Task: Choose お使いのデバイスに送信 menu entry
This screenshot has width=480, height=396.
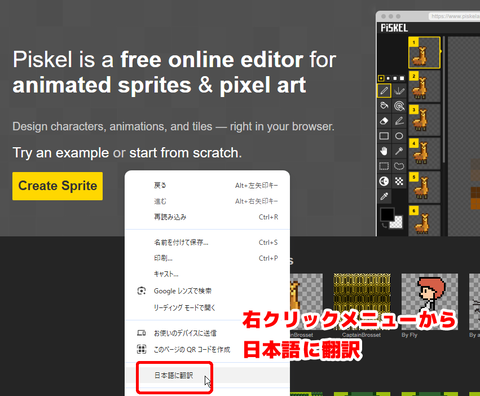Action: coord(207,333)
